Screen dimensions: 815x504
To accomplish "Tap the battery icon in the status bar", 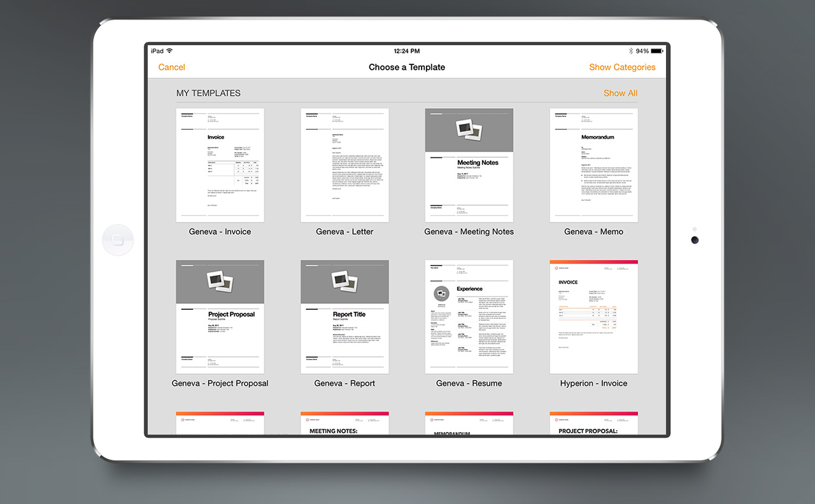I will click(x=656, y=51).
